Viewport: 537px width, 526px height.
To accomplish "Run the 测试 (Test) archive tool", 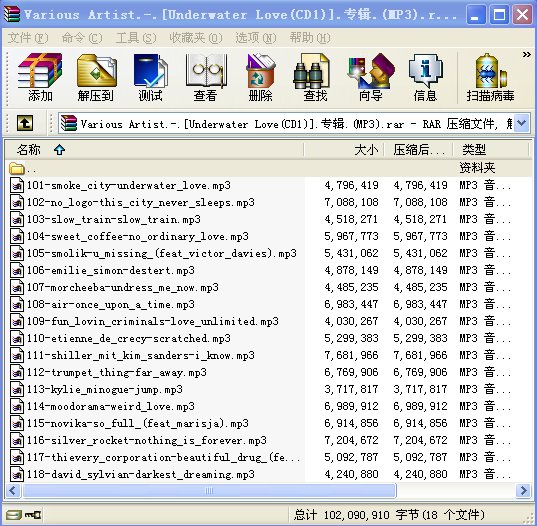I will [150, 77].
